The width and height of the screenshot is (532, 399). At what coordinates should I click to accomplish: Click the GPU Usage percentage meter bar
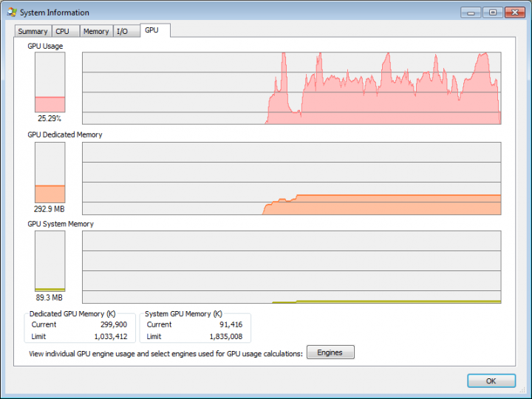click(50, 82)
